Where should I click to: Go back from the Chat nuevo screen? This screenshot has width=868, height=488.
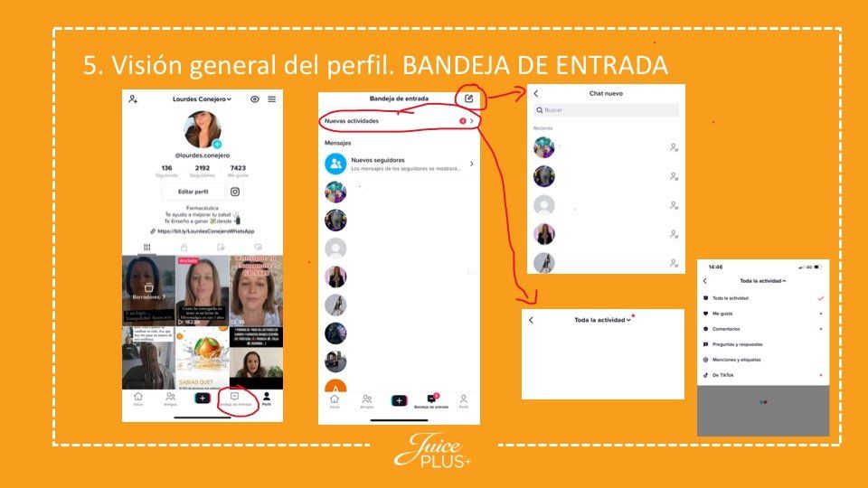[x=536, y=93]
